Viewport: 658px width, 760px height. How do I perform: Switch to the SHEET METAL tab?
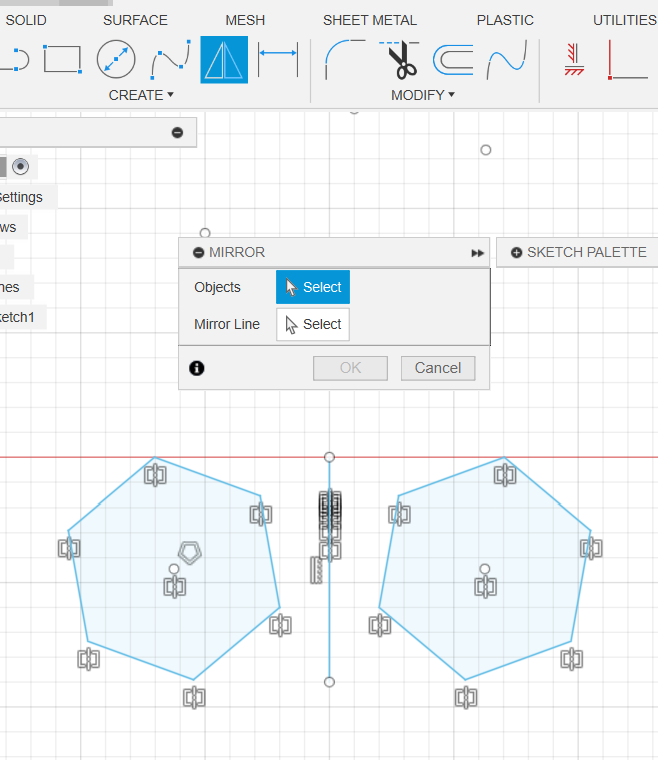[370, 20]
